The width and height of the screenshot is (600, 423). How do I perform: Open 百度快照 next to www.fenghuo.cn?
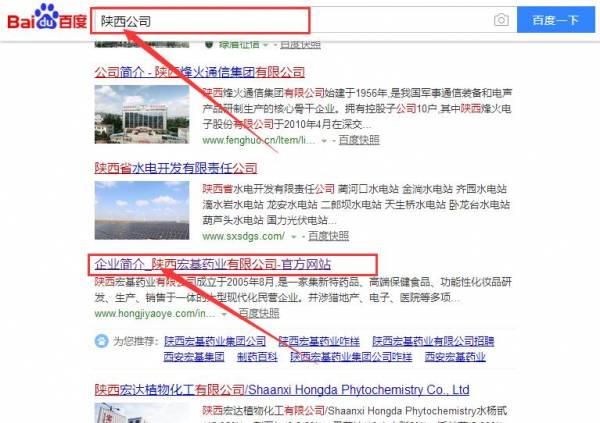359,140
